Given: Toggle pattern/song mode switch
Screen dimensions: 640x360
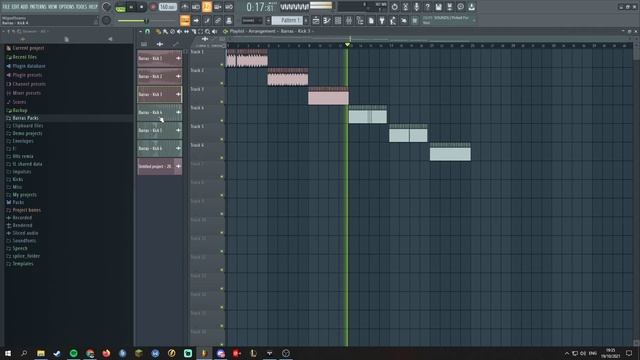Looking at the screenshot, I should pos(120,8).
